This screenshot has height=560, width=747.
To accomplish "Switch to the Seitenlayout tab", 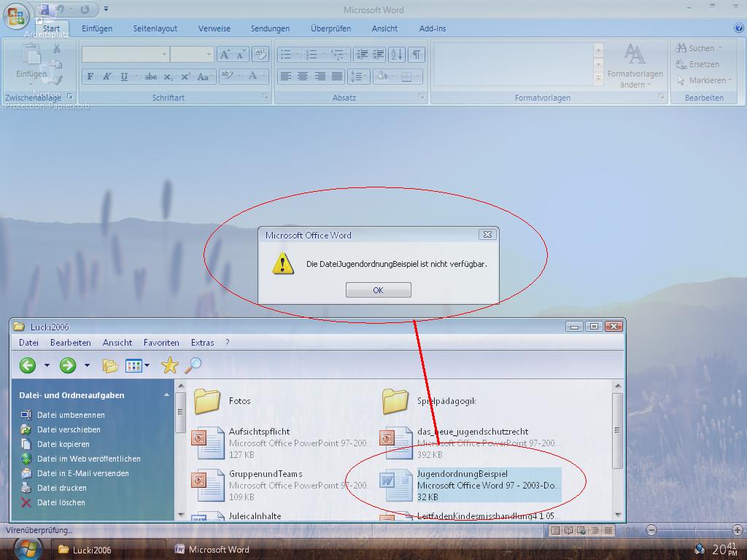I will point(155,28).
